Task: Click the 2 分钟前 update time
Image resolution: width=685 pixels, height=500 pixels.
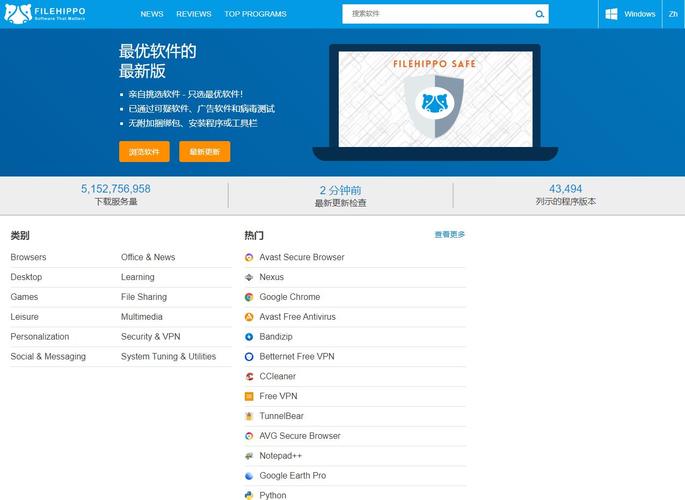Action: 340,190
